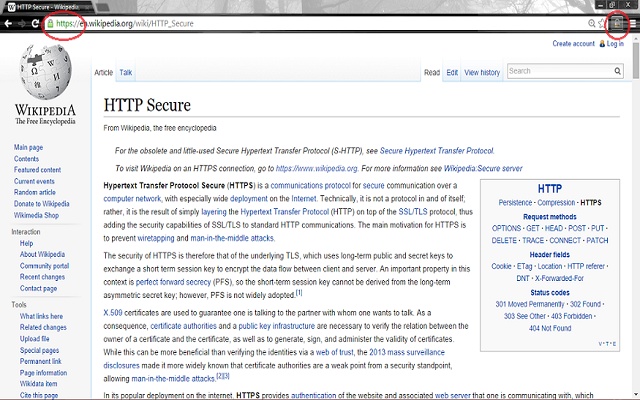Click the https://www.wikipedia.org link
640x400 pixels.
coord(317,168)
